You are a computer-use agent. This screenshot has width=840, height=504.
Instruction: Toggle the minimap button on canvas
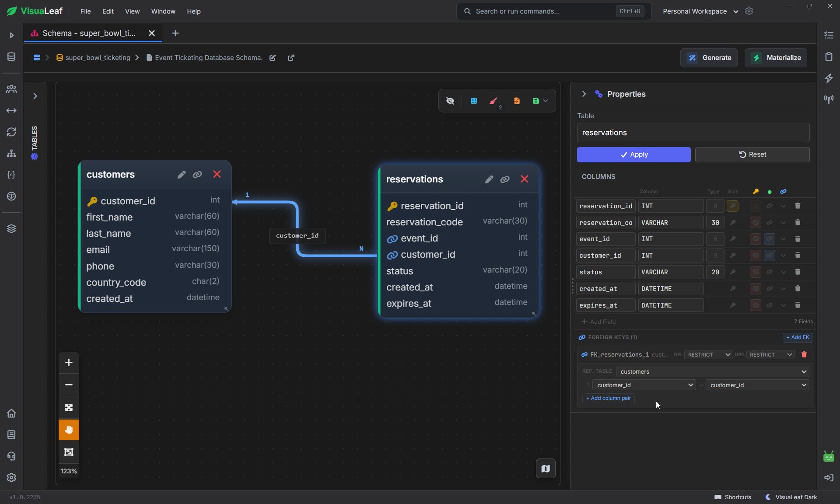pyautogui.click(x=546, y=469)
